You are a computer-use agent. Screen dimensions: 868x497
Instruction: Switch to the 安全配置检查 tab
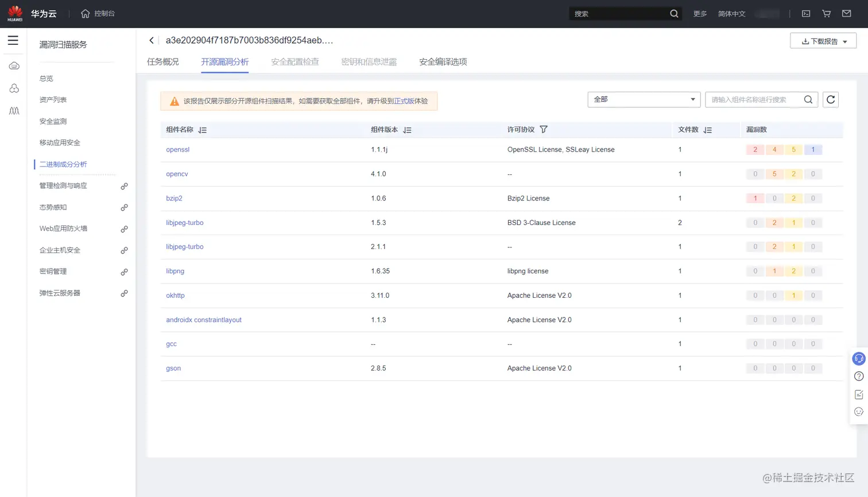pyautogui.click(x=294, y=61)
